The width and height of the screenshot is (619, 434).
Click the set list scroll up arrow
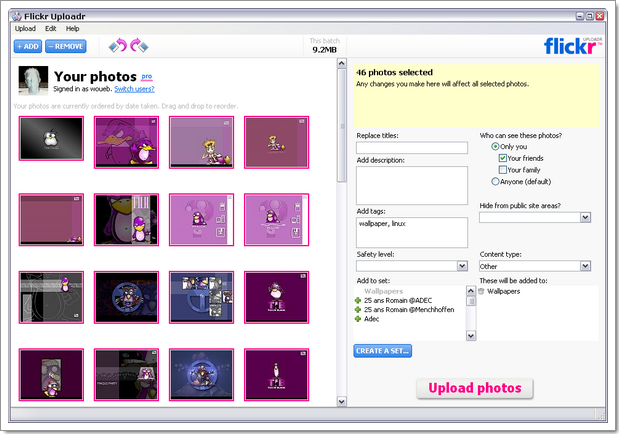pos(471,291)
